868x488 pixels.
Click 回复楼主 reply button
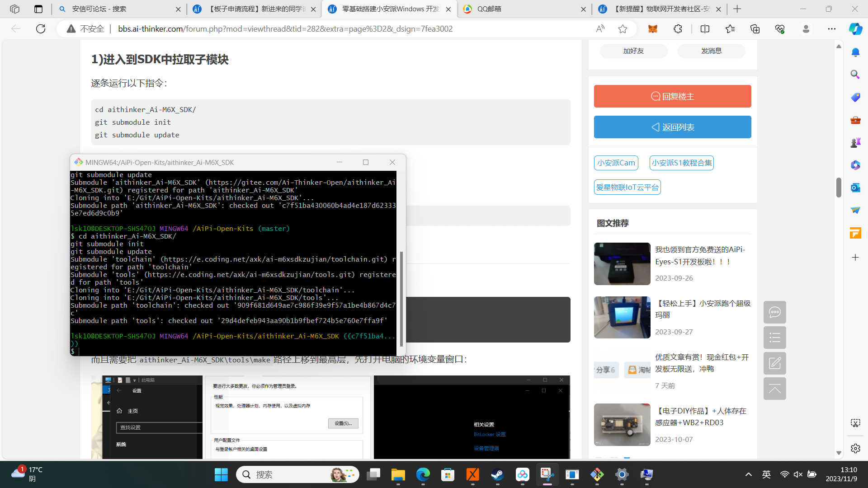[x=672, y=96]
